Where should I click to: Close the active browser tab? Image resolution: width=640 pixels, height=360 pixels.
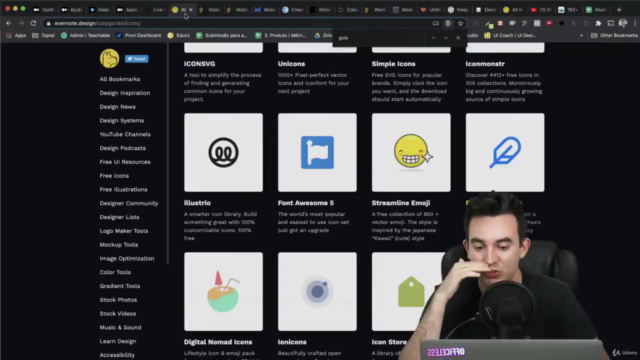pos(191,9)
